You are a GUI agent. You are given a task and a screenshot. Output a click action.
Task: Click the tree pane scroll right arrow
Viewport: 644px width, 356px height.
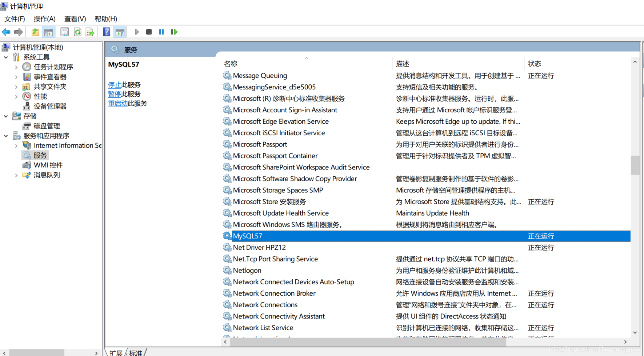(x=96, y=353)
